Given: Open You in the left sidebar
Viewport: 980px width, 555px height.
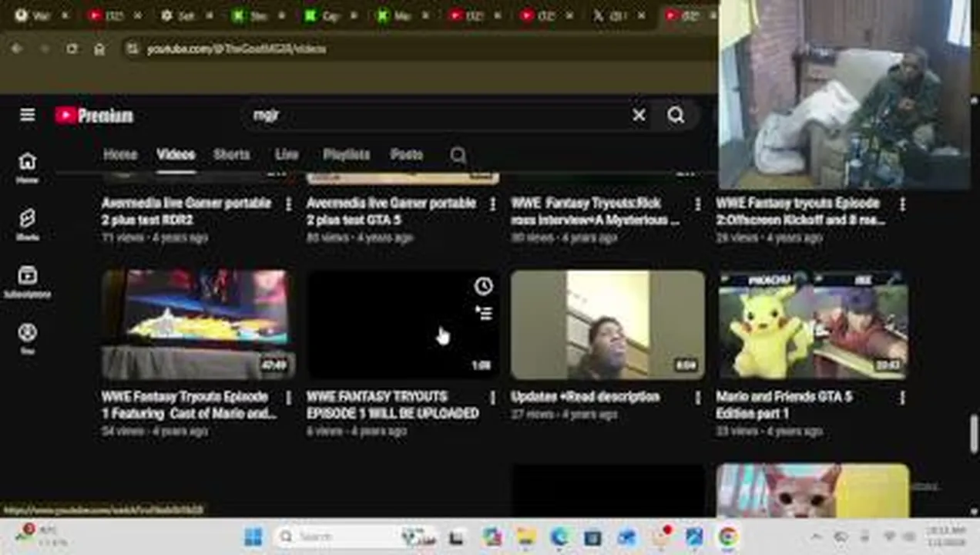Looking at the screenshot, I should pos(28,338).
